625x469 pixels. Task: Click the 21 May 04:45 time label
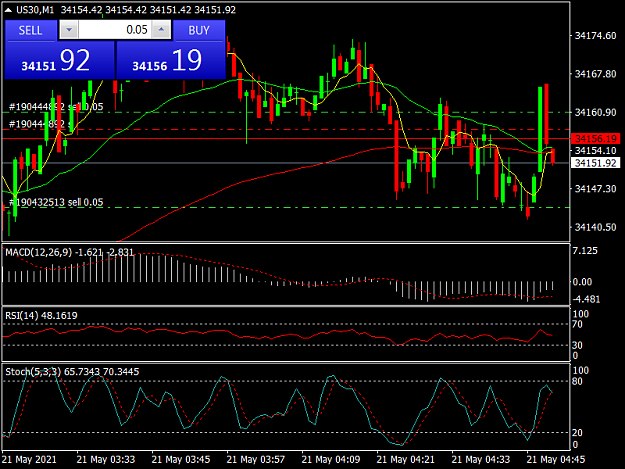556,459
